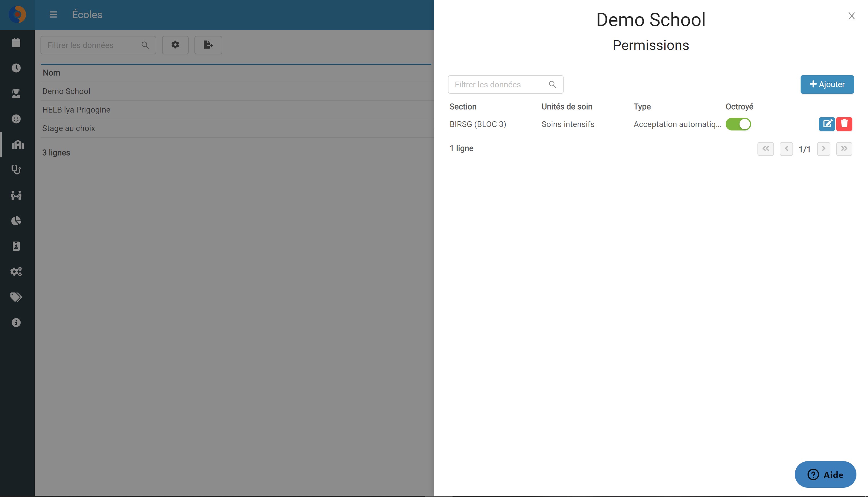Viewport: 868px width, 497px height.
Task: Click search icon in schools filter
Action: 145,45
